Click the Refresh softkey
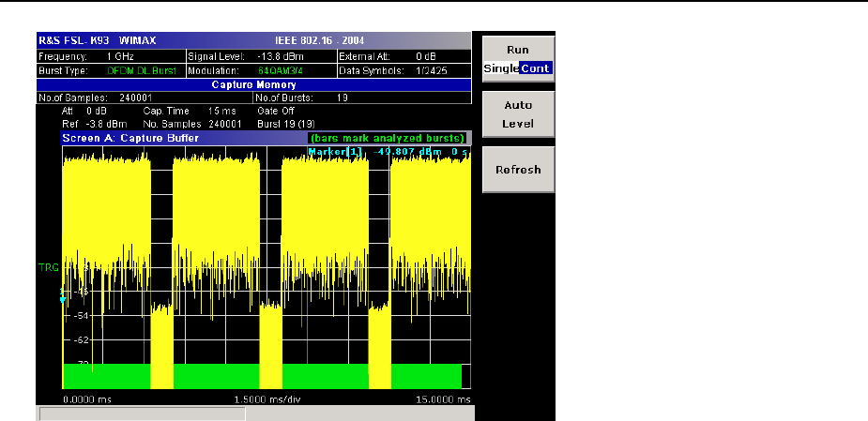Viewport: 868px width, 421px height. [x=518, y=170]
